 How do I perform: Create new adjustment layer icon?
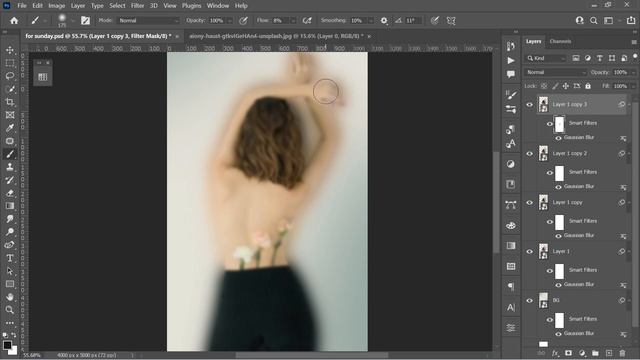tap(582, 353)
